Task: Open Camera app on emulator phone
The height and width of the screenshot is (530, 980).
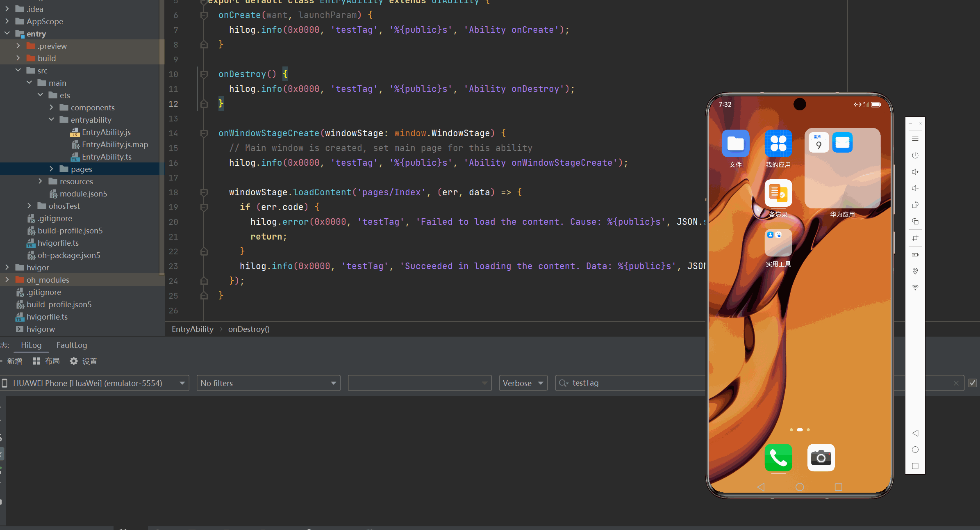Action: click(x=821, y=457)
